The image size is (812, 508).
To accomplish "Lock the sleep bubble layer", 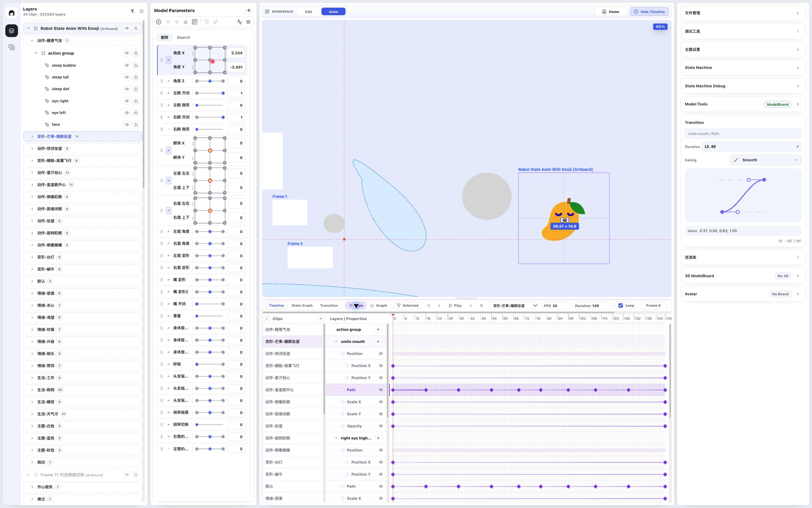I will pos(136,66).
